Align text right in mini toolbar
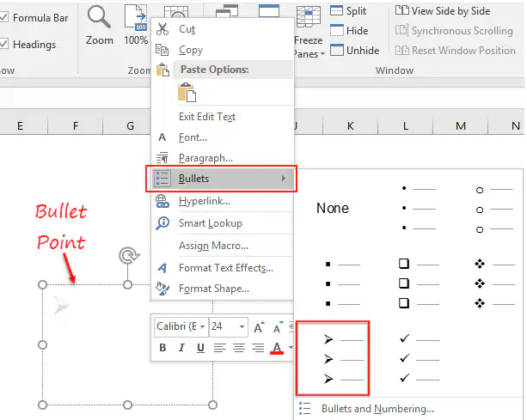Screen dimensions: 527x420 pyautogui.click(x=258, y=348)
